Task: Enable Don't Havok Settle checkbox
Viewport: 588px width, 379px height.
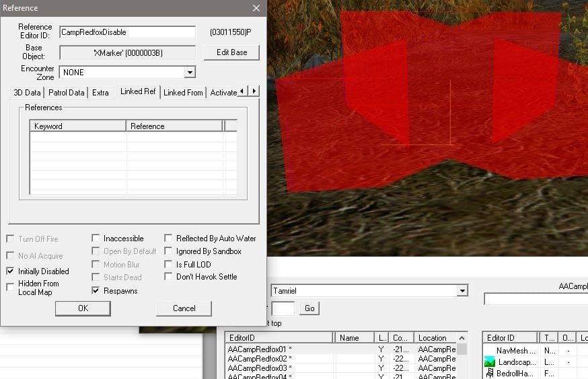Action: point(168,277)
